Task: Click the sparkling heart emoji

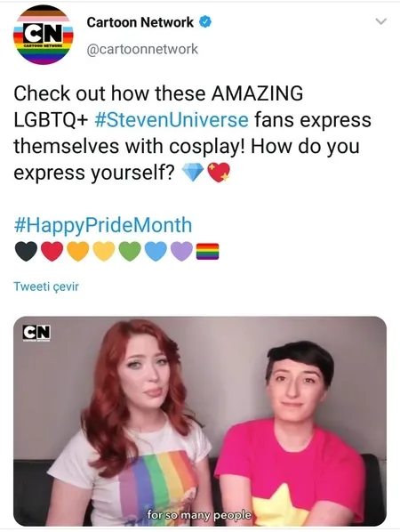Action: [219, 173]
